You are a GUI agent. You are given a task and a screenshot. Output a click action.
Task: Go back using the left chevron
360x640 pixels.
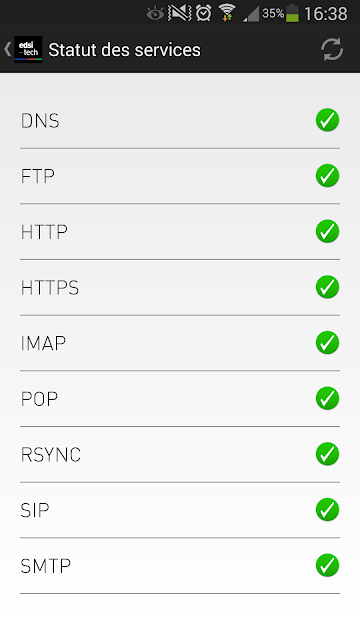click(7, 49)
